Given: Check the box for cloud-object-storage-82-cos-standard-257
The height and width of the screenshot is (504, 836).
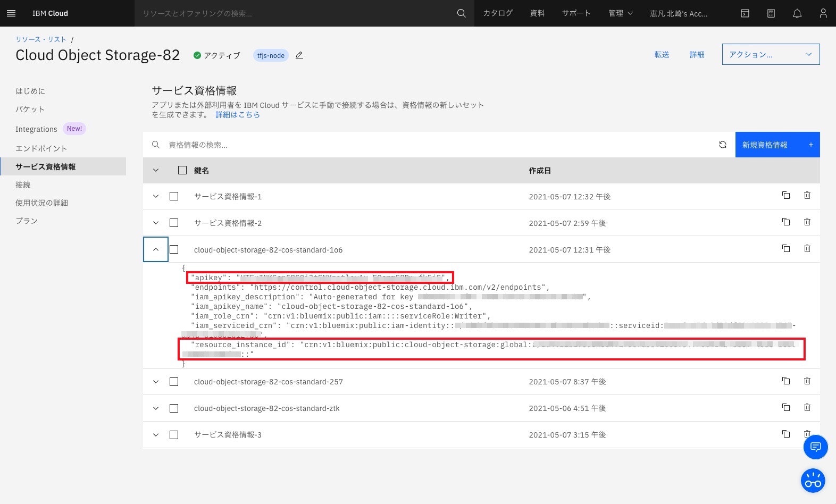Looking at the screenshot, I should pos(174,382).
